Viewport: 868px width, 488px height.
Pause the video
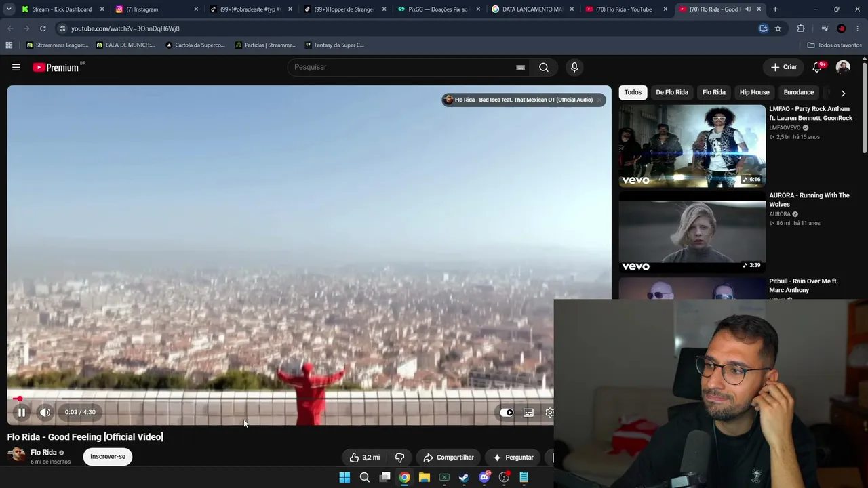[22, 412]
